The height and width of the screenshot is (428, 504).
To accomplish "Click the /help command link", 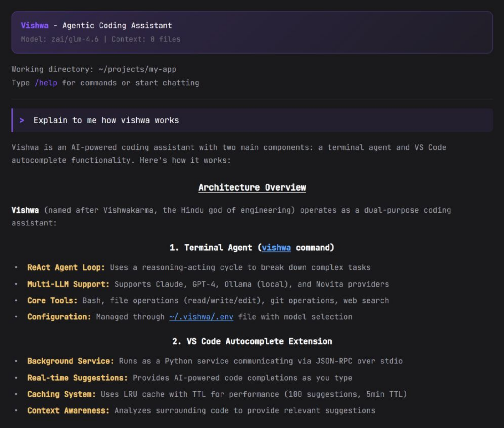I will point(46,83).
